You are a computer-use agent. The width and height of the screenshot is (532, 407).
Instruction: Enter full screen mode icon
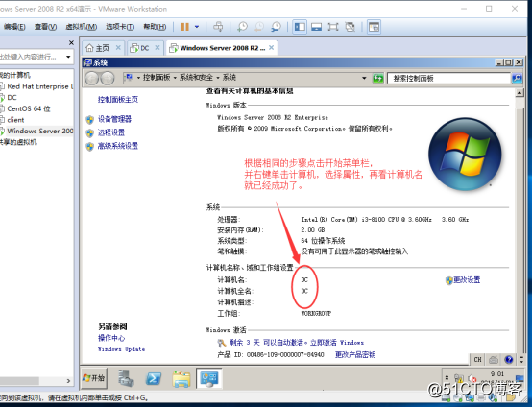(333, 27)
